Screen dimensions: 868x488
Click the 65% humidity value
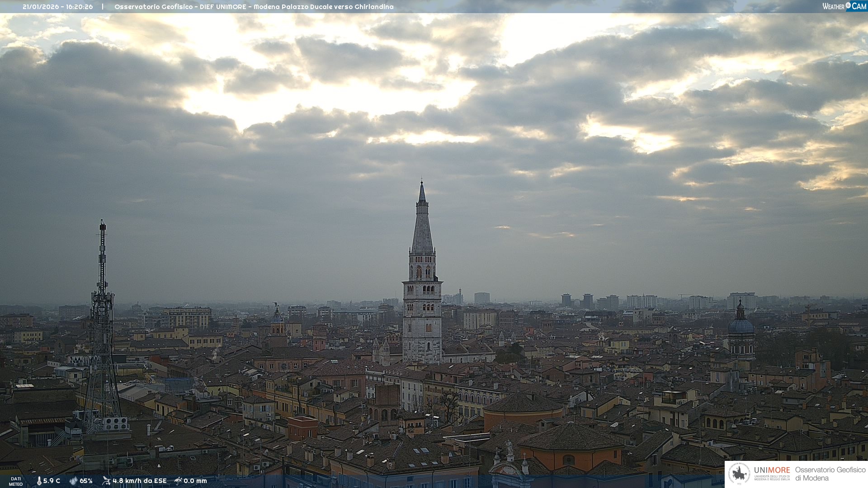86,481
